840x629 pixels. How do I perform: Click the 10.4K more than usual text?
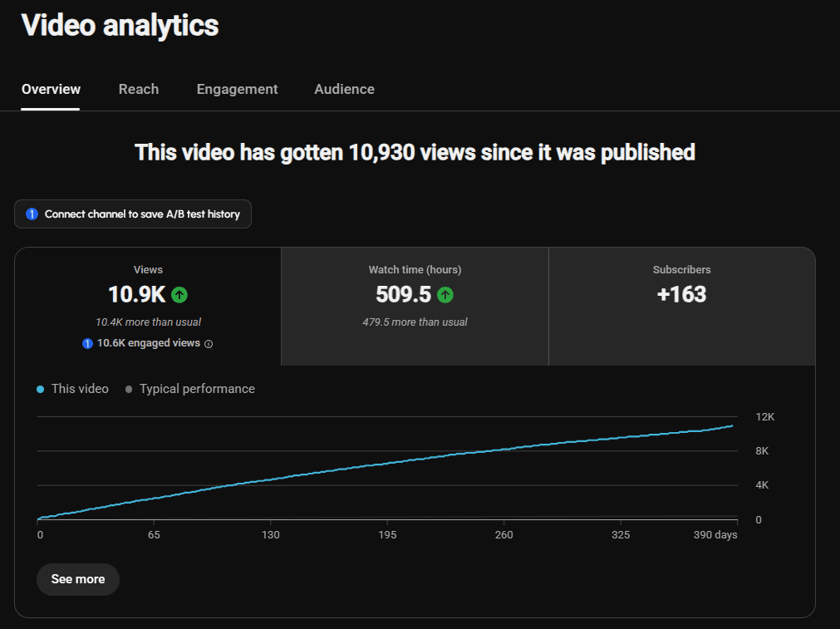(149, 322)
